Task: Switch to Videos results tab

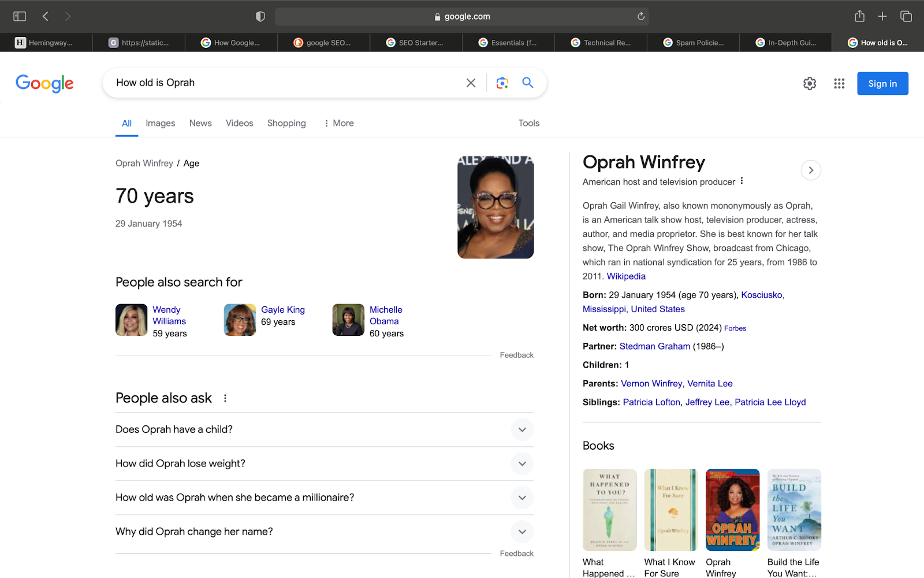Action: [x=239, y=123]
